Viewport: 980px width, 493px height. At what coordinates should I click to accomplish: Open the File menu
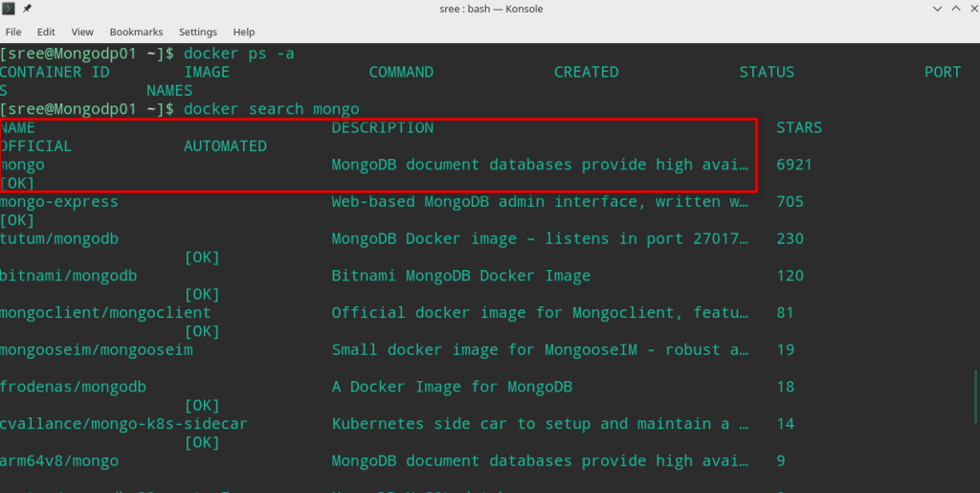click(x=13, y=32)
